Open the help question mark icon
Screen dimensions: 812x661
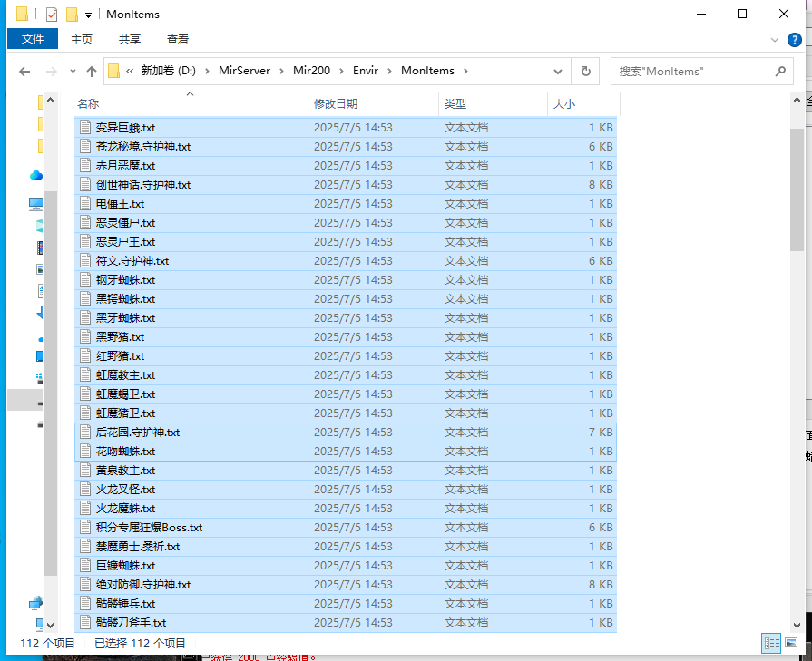(795, 40)
